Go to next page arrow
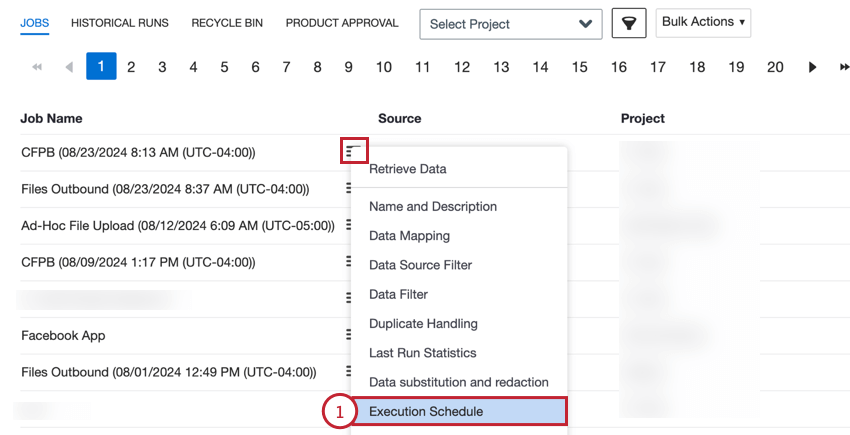850x435 pixels. tap(813, 67)
